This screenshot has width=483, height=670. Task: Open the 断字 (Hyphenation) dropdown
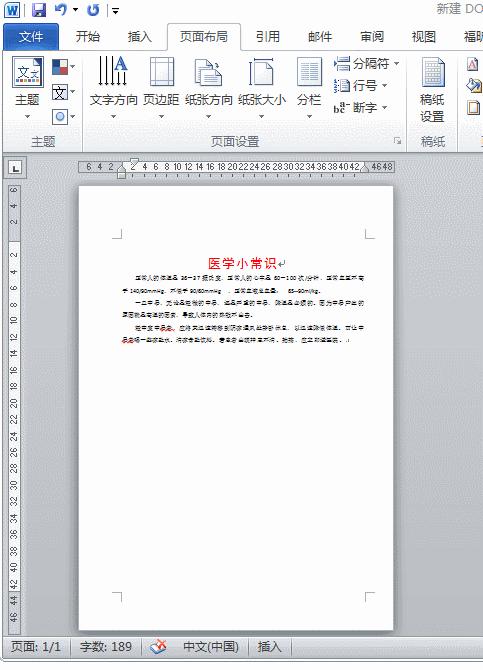(360, 108)
